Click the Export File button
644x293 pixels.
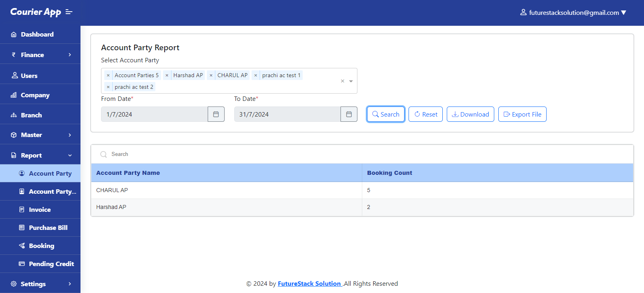(x=522, y=114)
